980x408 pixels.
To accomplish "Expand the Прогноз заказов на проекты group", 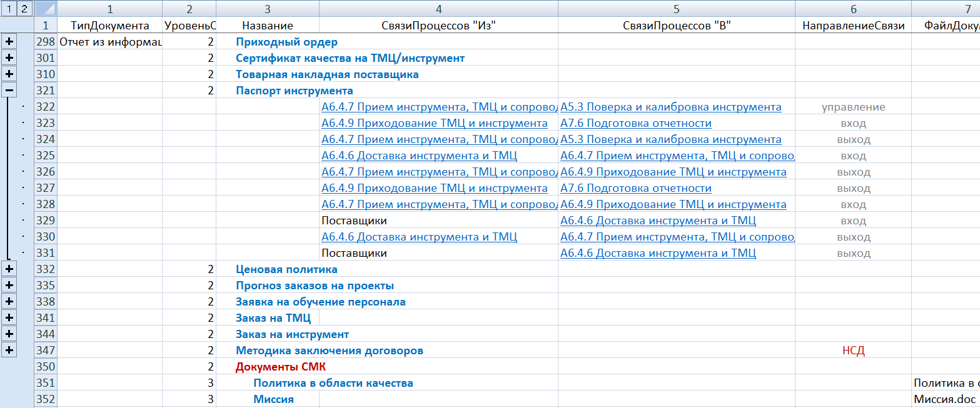I will [x=9, y=286].
